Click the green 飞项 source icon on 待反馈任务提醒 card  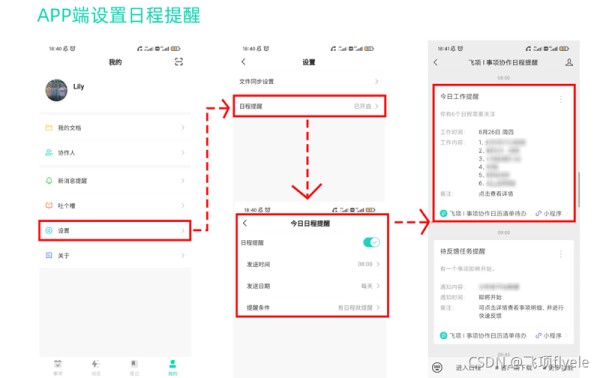tap(443, 336)
